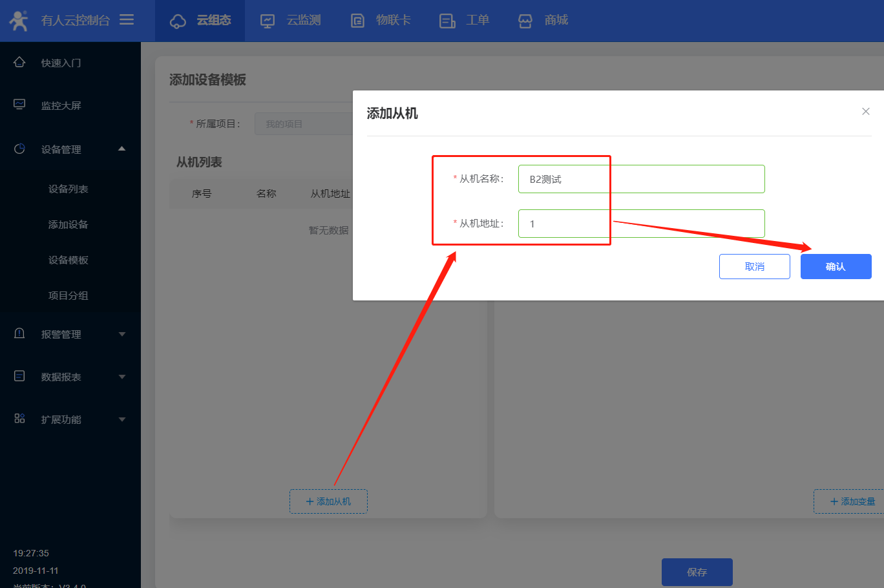Click the 云组态 cloud icon
The image size is (884, 588).
point(178,21)
